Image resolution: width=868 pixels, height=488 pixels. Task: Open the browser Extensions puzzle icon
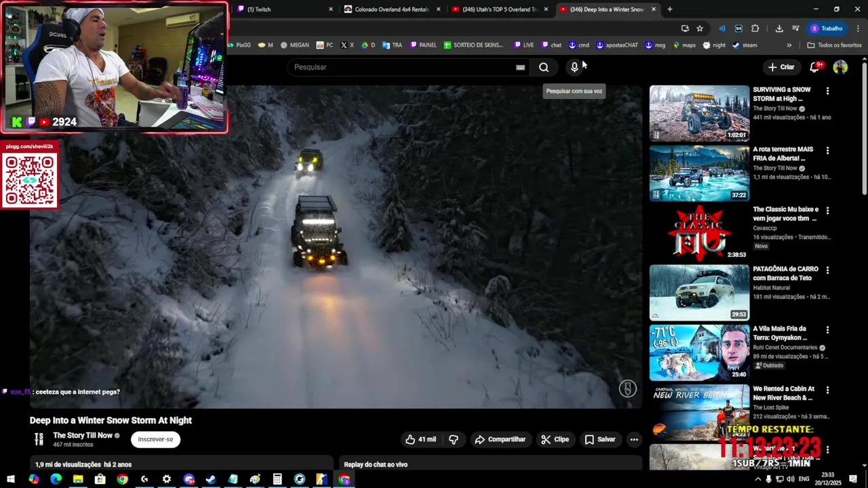point(755,28)
